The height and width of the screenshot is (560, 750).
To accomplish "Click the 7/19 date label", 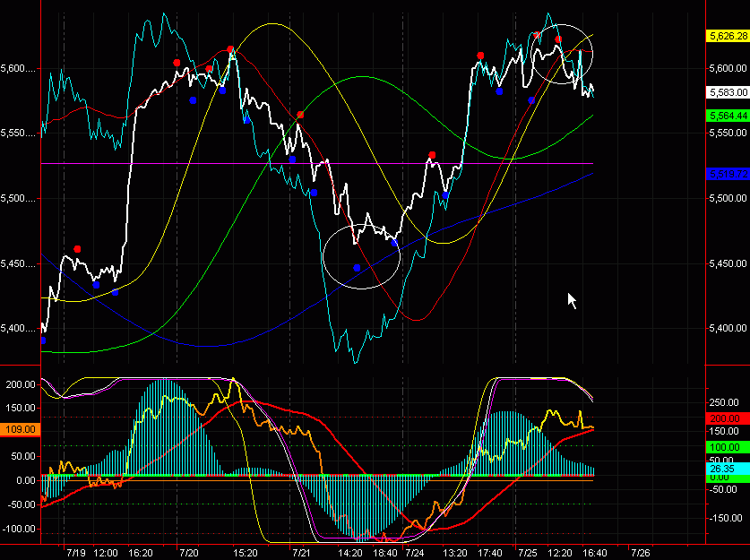I will [76, 553].
